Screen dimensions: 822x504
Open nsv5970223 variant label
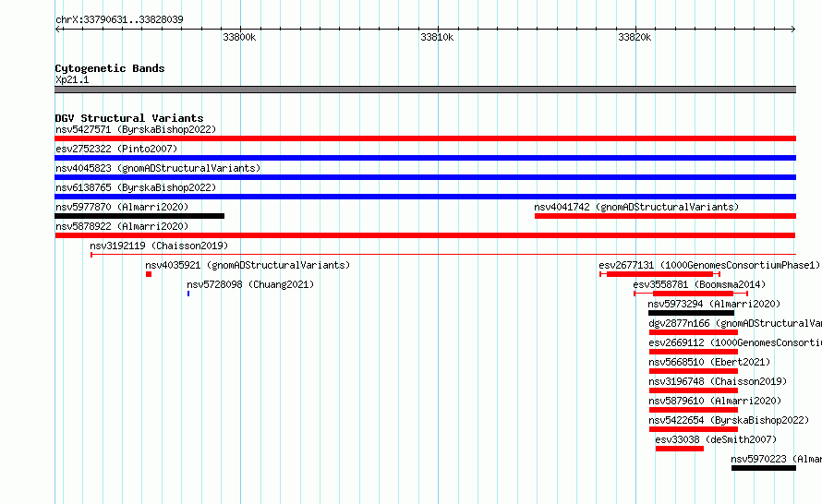(777, 459)
